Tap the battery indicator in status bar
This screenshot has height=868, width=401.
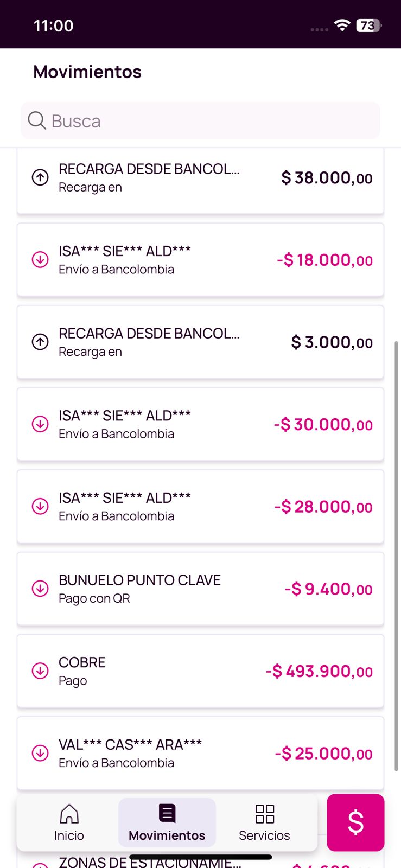coord(368,25)
